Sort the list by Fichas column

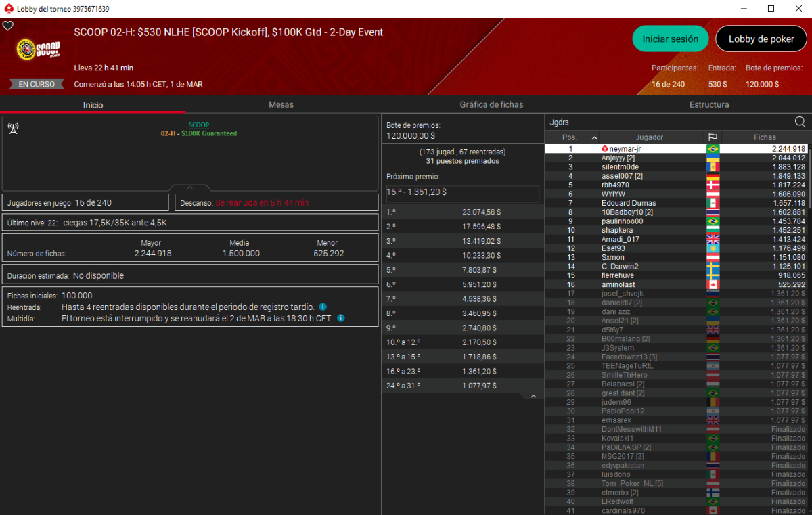click(765, 137)
